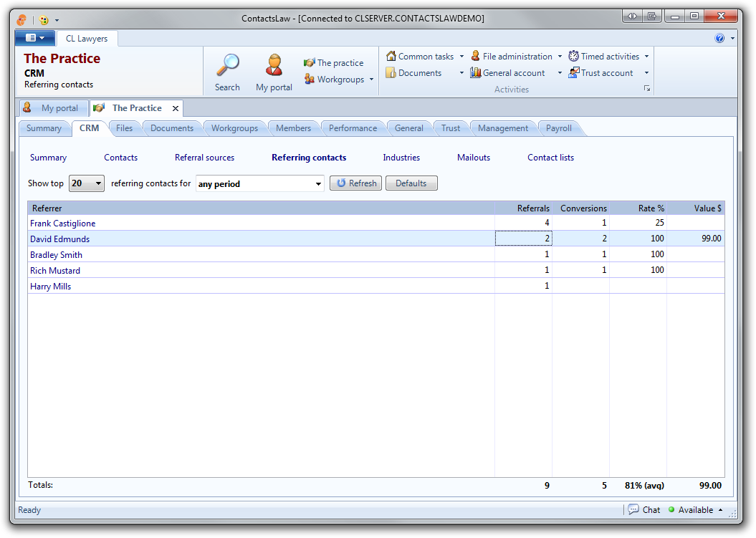View the Mailouts section
Image resolution: width=756 pixels, height=538 pixels.
474,158
